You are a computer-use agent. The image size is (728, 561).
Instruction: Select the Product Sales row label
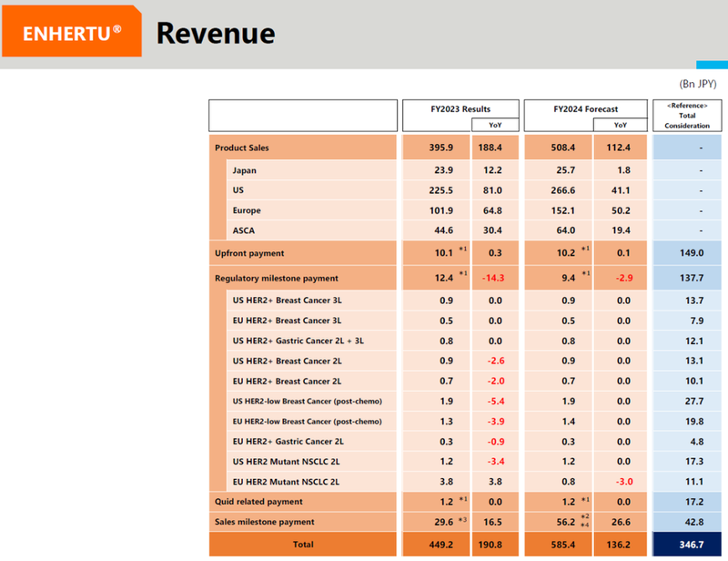tap(242, 148)
